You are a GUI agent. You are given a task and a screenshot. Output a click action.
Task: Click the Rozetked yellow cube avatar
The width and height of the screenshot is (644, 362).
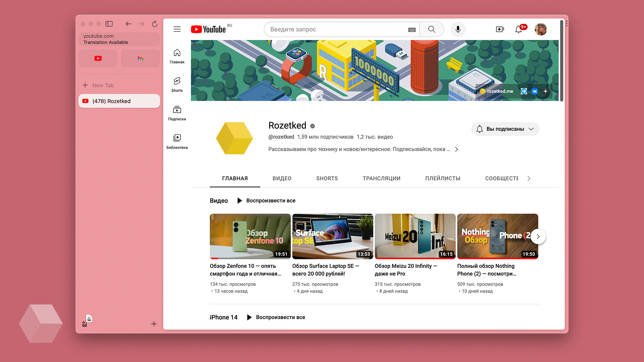coord(234,138)
